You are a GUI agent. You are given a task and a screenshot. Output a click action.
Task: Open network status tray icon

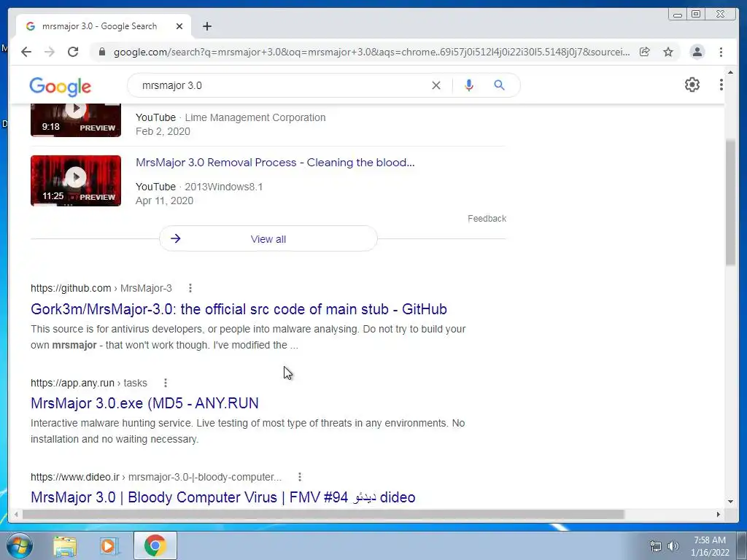[x=656, y=546]
